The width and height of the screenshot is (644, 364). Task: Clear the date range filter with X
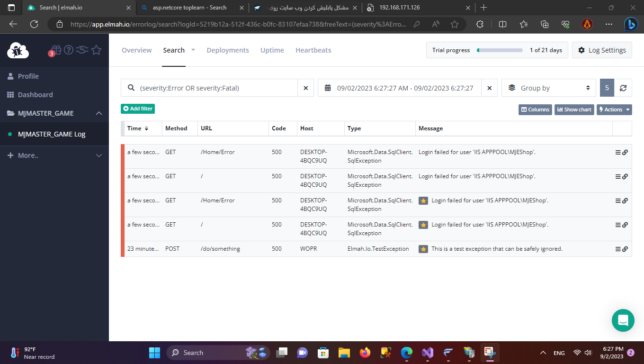(x=490, y=88)
